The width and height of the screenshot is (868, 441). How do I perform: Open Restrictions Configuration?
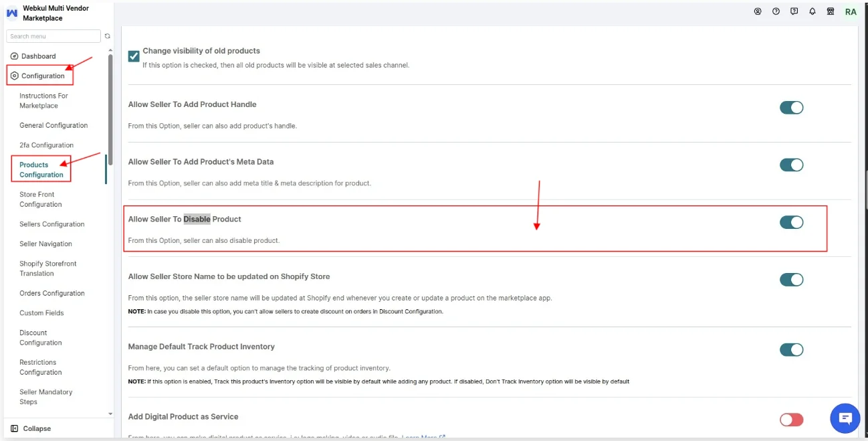[40, 367]
